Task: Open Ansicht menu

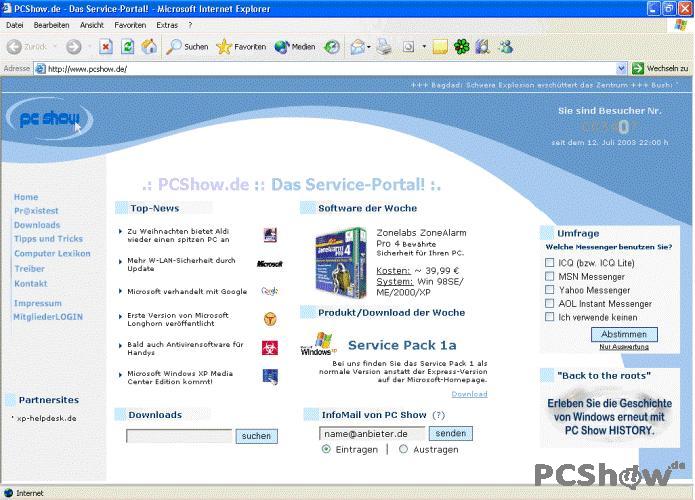Action: [92, 25]
